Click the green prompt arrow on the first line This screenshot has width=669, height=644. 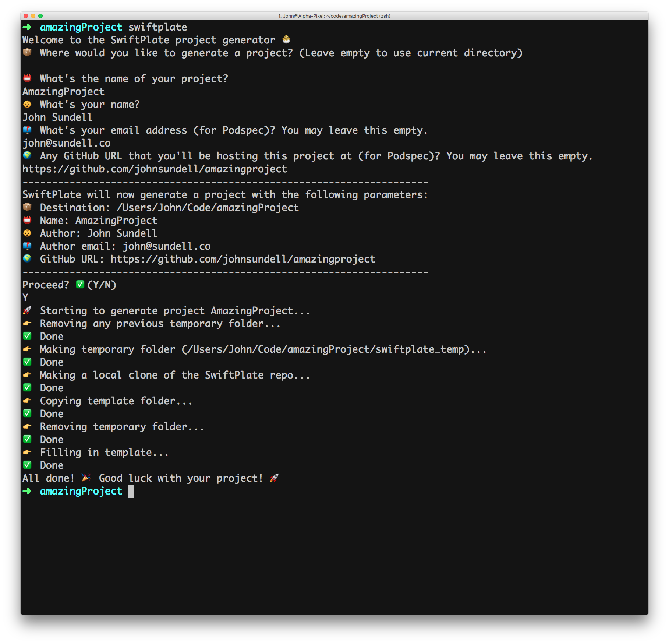point(27,27)
